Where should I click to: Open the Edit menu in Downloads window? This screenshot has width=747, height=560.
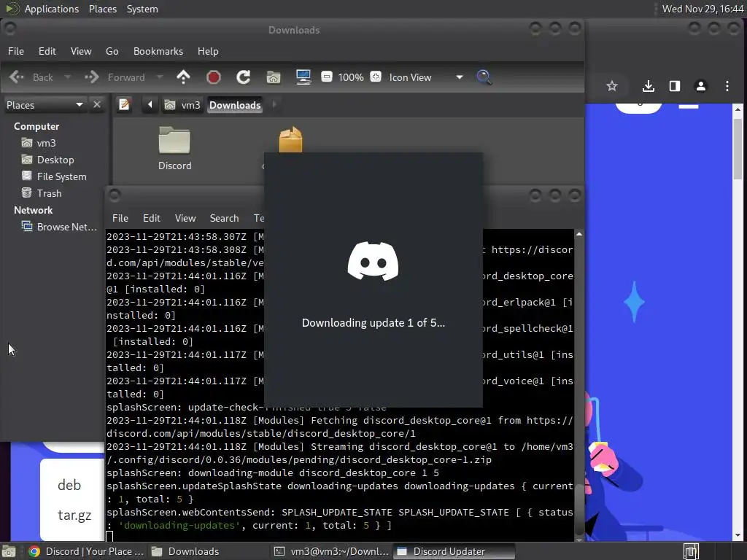[47, 51]
